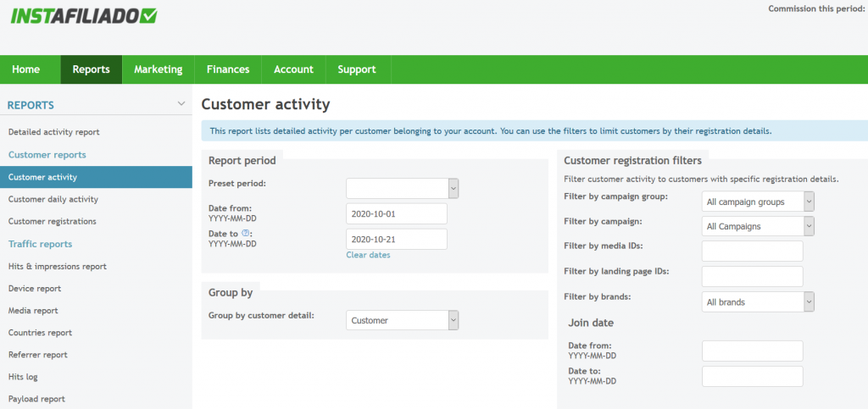Open the All Campaigns filter dropdown

click(x=758, y=226)
